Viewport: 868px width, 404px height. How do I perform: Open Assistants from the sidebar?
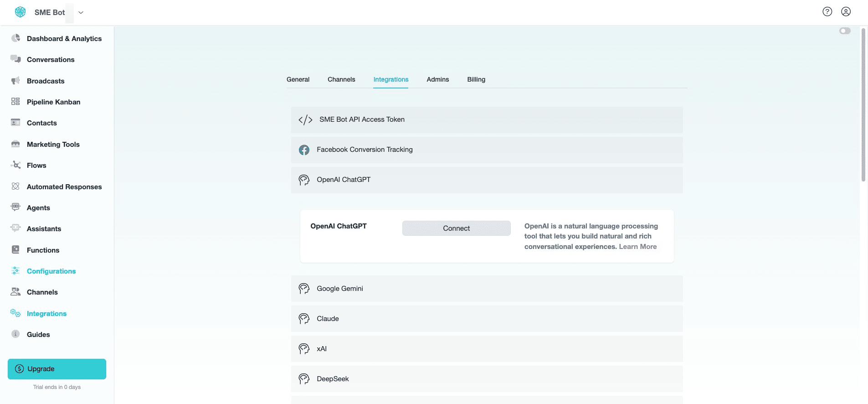point(44,229)
